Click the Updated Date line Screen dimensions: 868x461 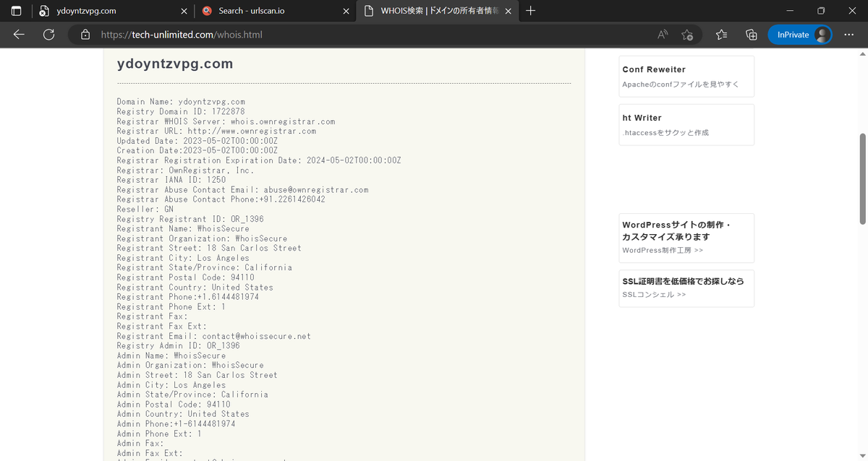tap(197, 141)
